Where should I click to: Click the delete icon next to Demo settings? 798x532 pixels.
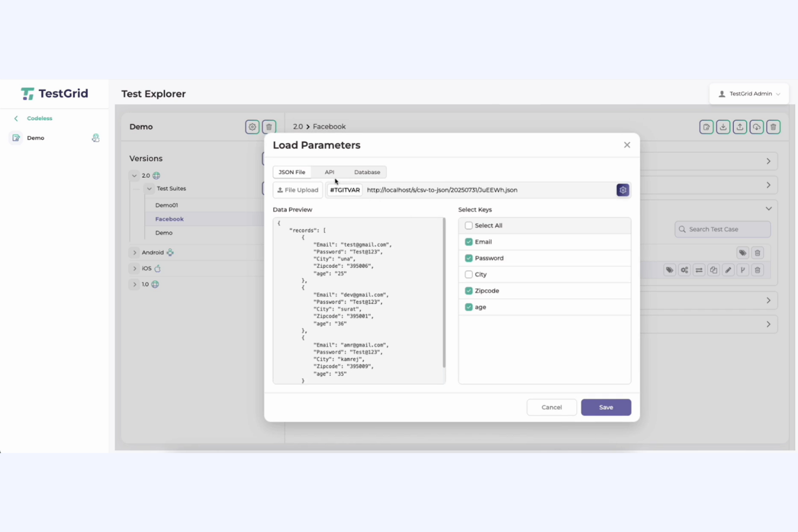[x=269, y=127]
